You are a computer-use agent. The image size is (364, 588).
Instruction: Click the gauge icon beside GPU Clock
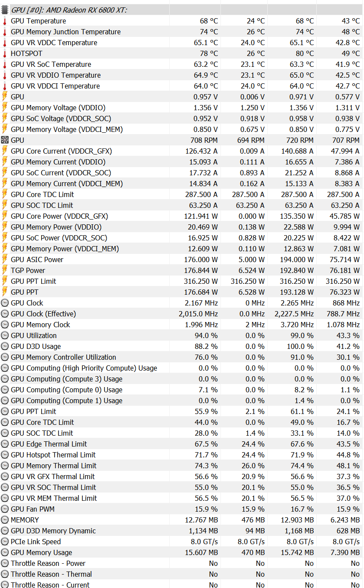coord(5,303)
